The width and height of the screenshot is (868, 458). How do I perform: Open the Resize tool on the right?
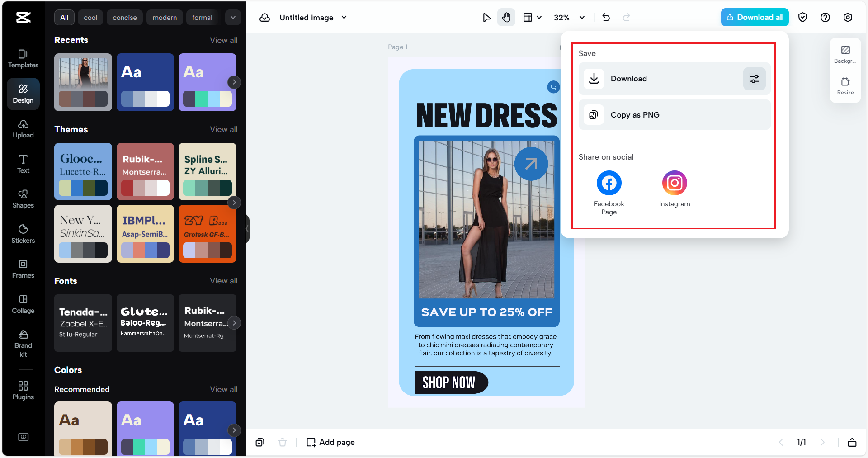(x=845, y=86)
